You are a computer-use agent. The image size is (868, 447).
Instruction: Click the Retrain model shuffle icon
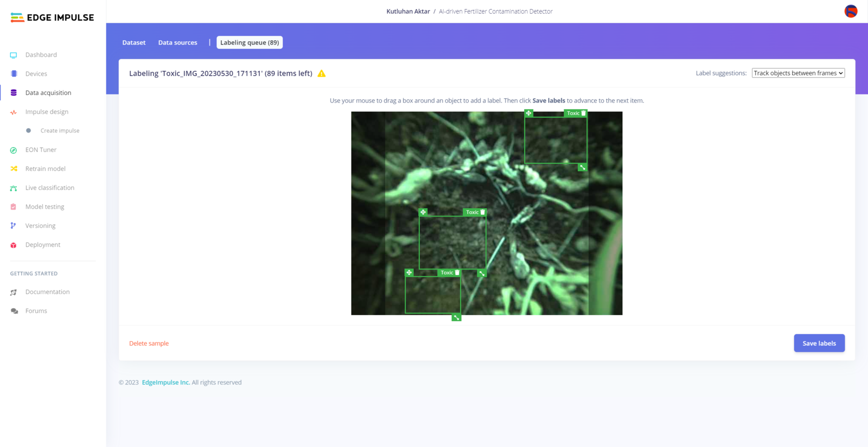[14, 169]
